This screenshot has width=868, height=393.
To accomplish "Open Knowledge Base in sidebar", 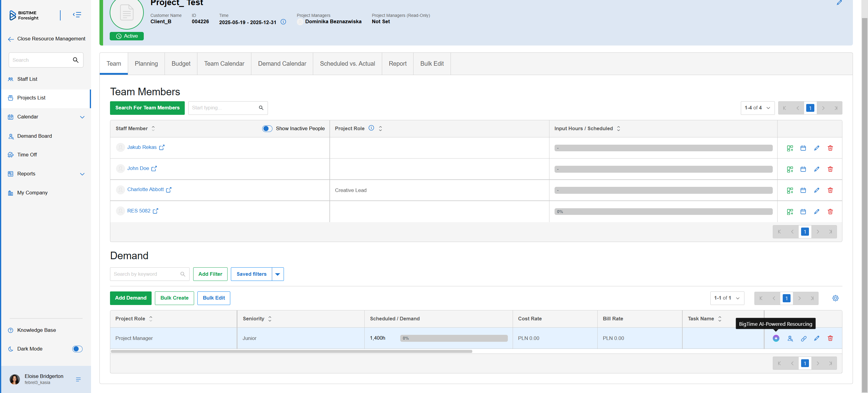I will click(x=36, y=330).
